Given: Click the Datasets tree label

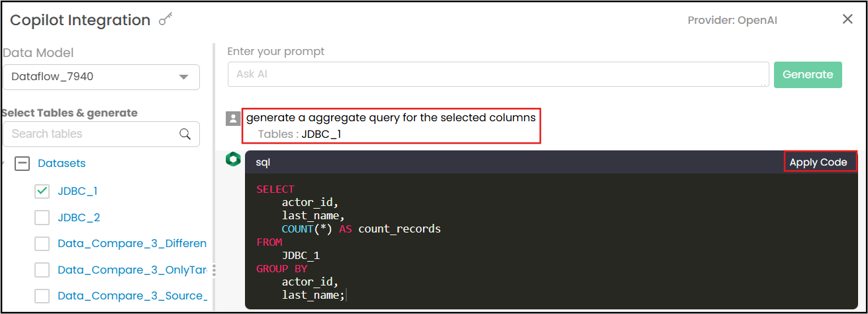Looking at the screenshot, I should click(62, 163).
